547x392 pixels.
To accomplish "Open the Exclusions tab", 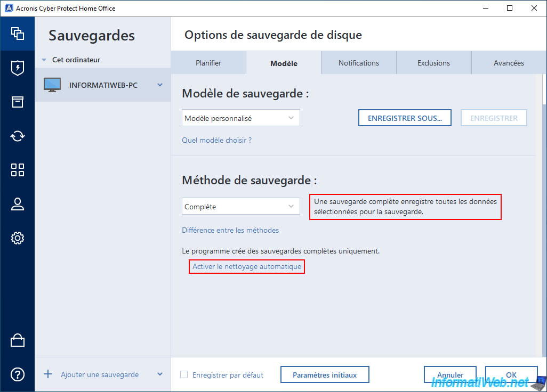I will click(x=433, y=63).
